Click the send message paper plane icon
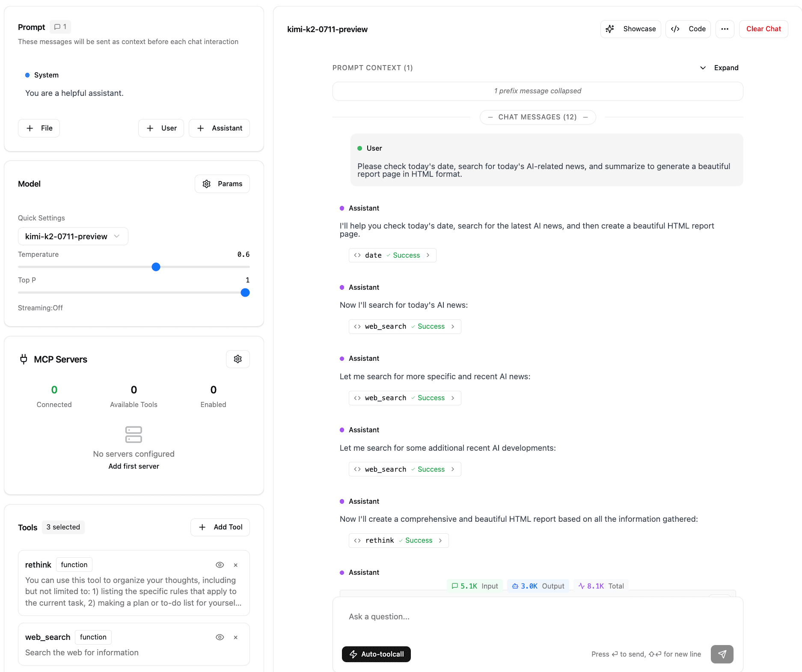 pyautogui.click(x=722, y=654)
